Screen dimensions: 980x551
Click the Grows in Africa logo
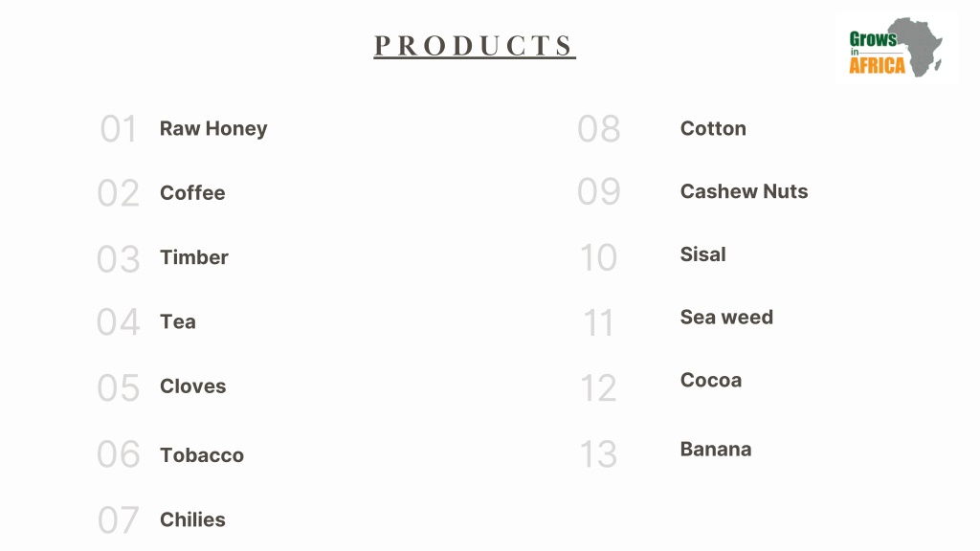(x=896, y=48)
